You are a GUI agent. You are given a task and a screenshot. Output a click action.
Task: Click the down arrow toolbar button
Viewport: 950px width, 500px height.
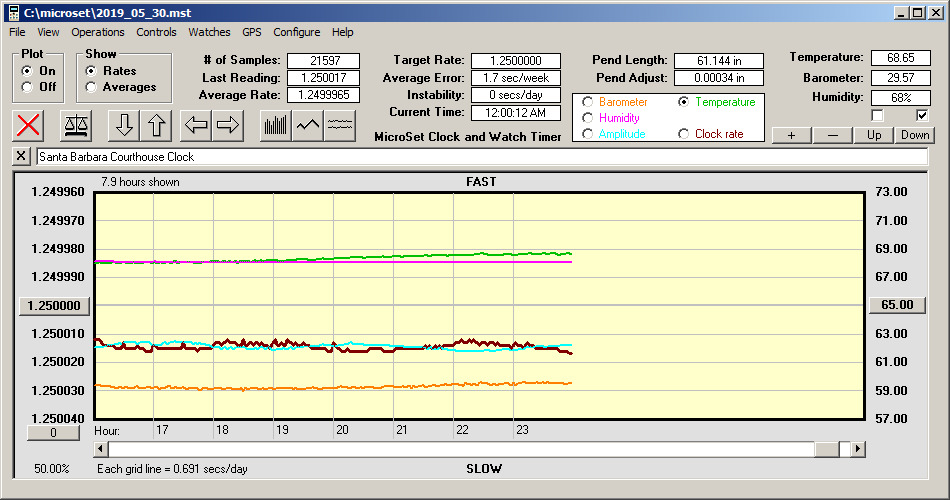point(124,125)
